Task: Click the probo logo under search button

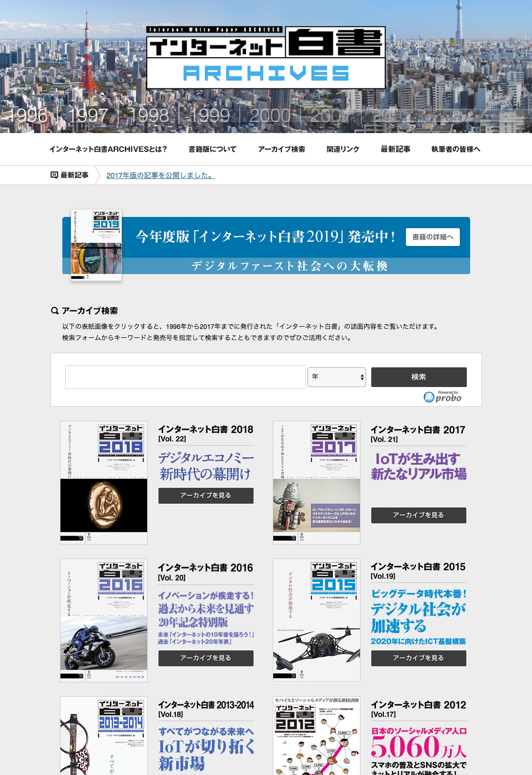Action: pyautogui.click(x=442, y=396)
